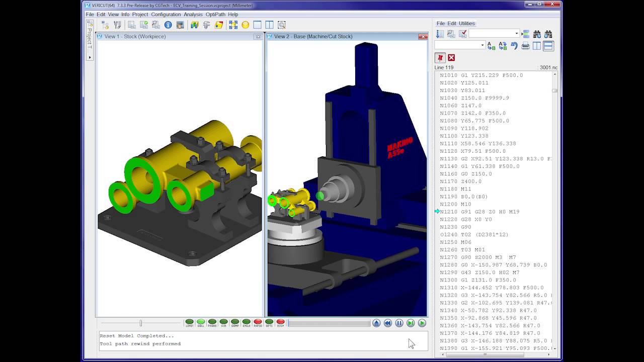
Task: Click the printer icon in NC editor
Action: pos(525,46)
